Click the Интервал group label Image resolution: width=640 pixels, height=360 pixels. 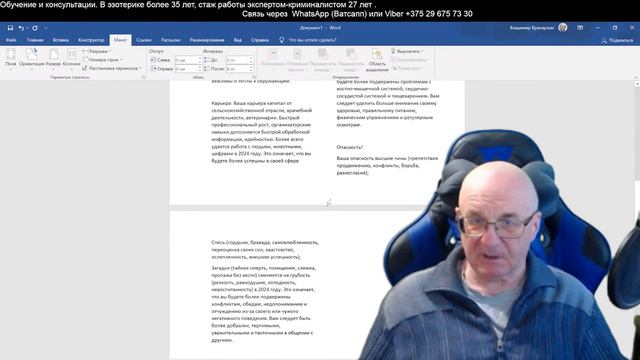213,51
